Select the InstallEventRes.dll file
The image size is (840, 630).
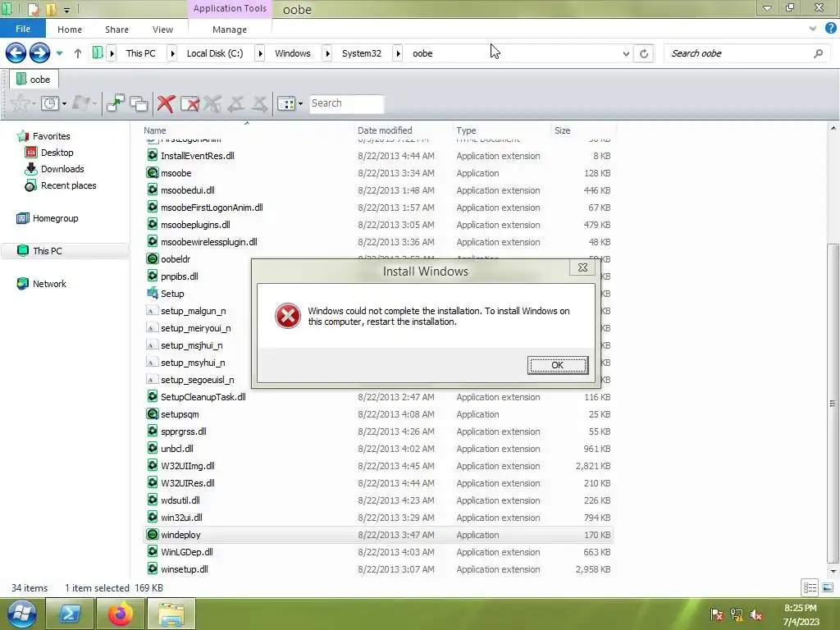coord(197,156)
